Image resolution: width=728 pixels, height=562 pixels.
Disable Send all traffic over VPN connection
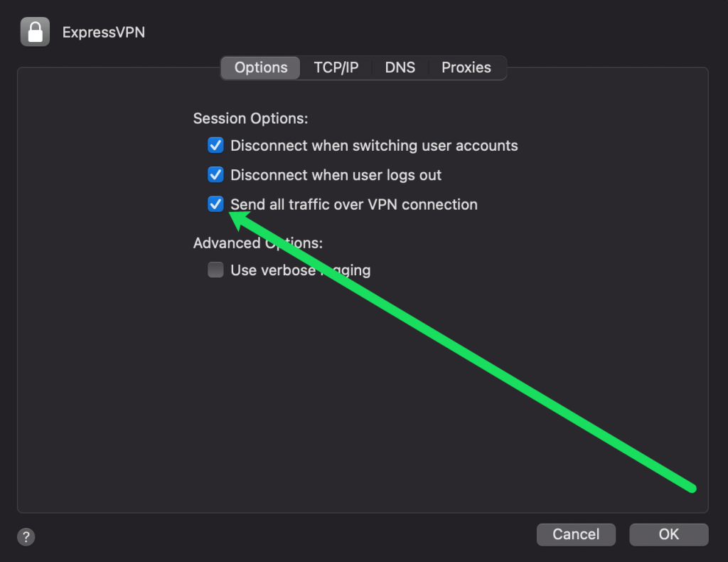coord(215,204)
